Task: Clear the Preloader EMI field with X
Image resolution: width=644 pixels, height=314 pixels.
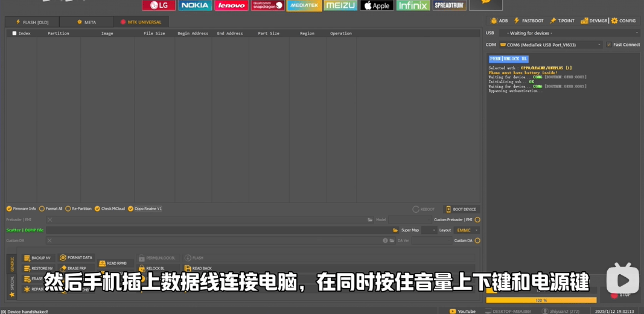Action: 49,220
